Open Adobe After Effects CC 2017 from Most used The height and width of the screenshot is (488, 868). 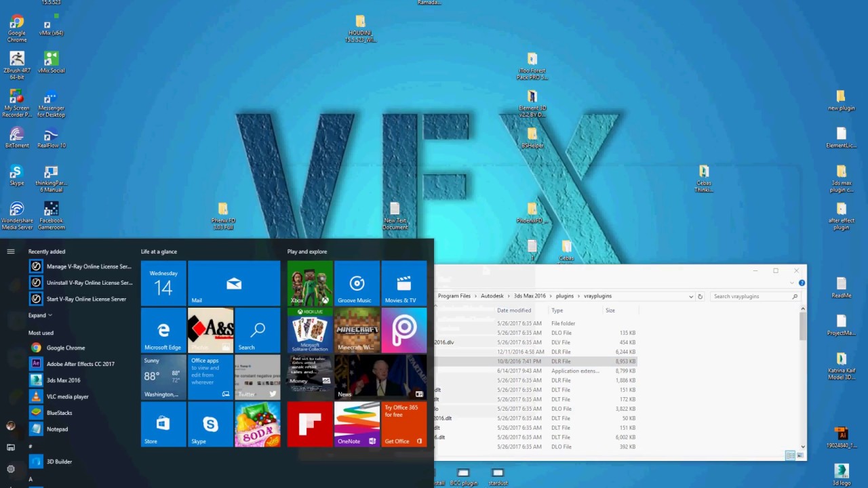pos(81,364)
